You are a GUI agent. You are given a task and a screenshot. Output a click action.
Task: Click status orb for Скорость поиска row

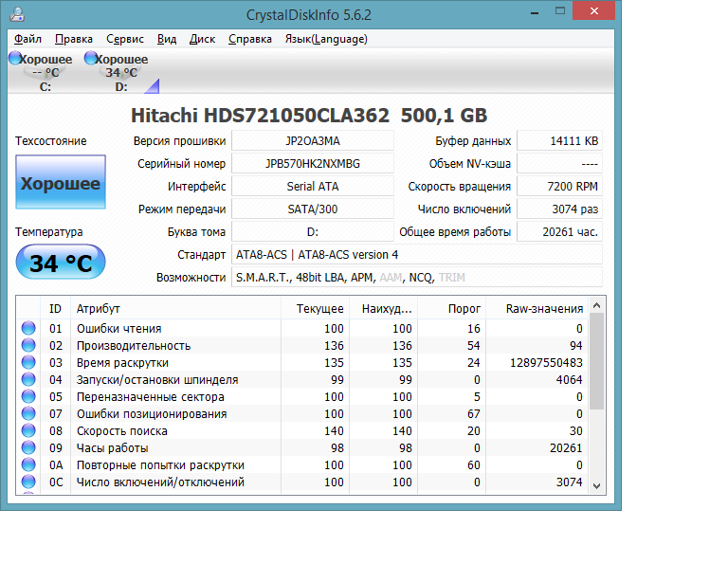coord(28,430)
